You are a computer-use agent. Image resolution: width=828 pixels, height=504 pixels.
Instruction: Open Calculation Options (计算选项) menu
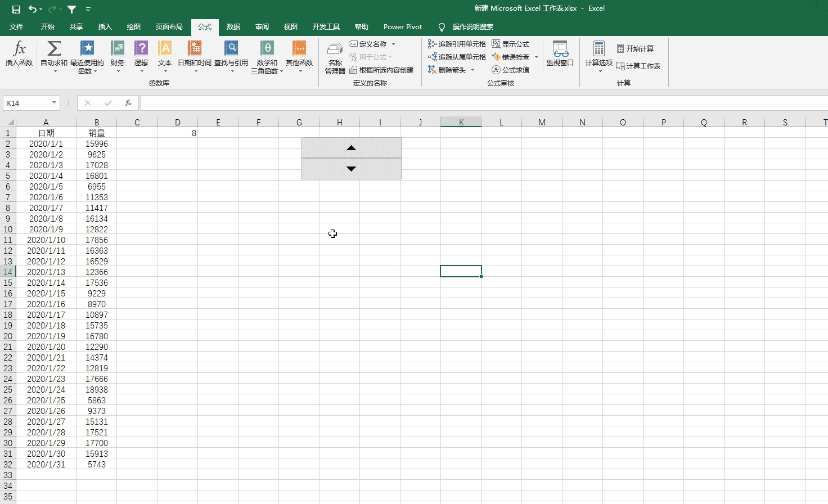click(598, 57)
